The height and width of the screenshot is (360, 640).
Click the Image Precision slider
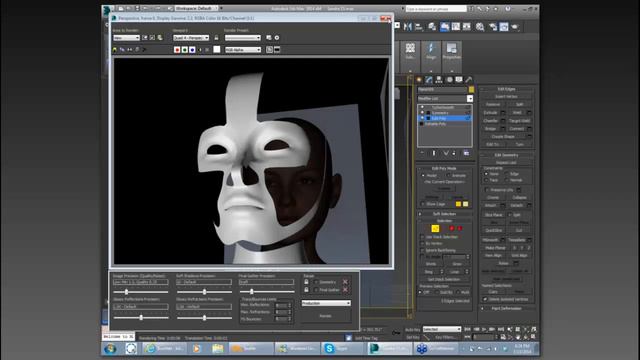pyautogui.click(x=140, y=292)
